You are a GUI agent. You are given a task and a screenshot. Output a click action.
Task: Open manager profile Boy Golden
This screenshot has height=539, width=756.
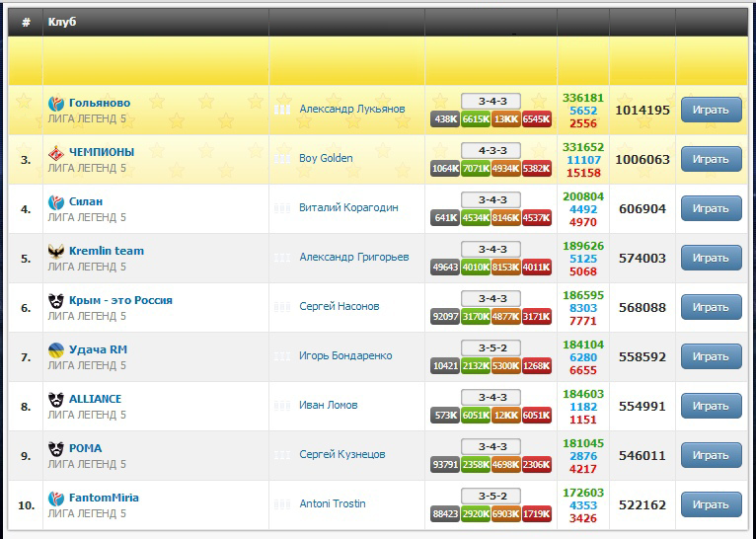pyautogui.click(x=326, y=158)
